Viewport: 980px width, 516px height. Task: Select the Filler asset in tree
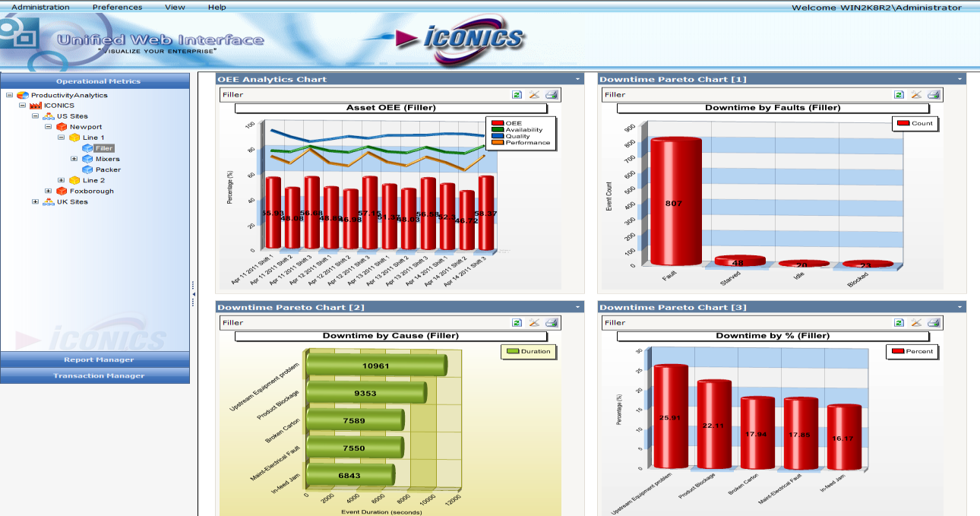(104, 148)
